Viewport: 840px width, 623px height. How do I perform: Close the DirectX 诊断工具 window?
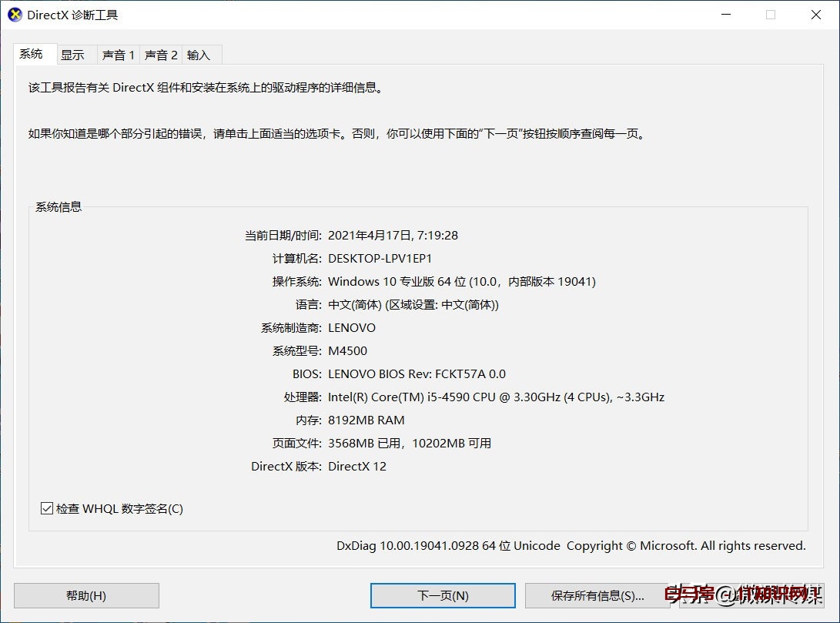(x=815, y=15)
